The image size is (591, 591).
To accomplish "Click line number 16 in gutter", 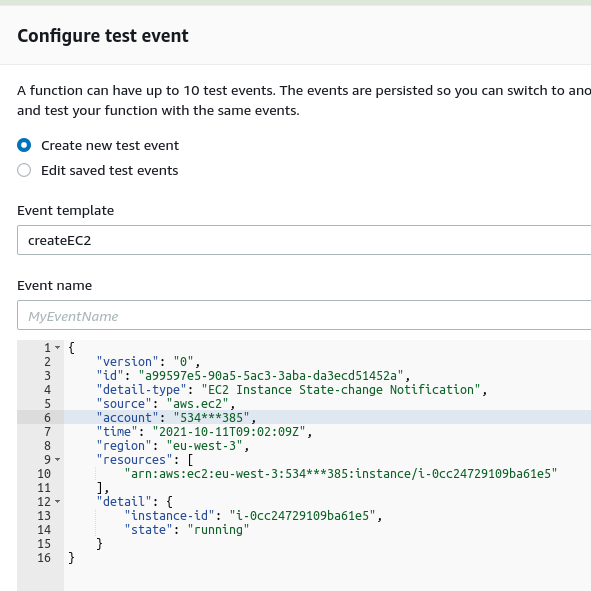I will [x=44, y=558].
